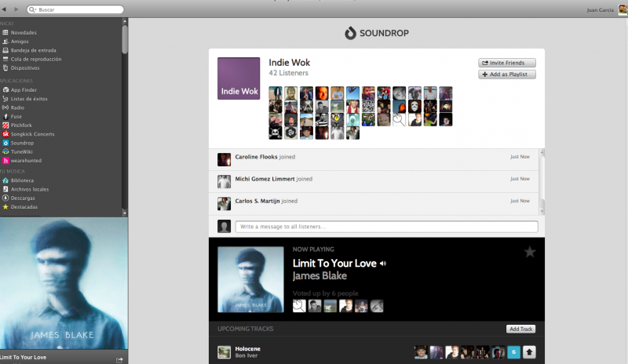Click the sidebar scroll down arrow
Image resolution: width=628 pixels, height=364 pixels.
tap(125, 213)
